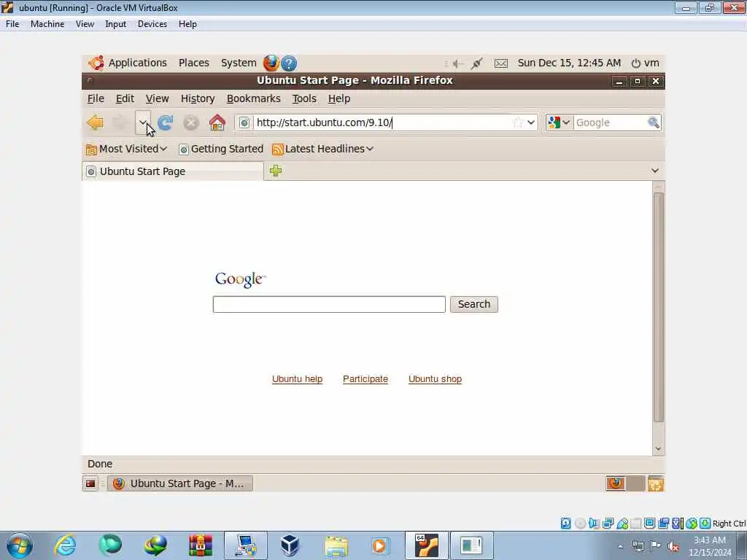The width and height of the screenshot is (747, 560).
Task: Open the Getting Started bookmark
Action: (221, 149)
